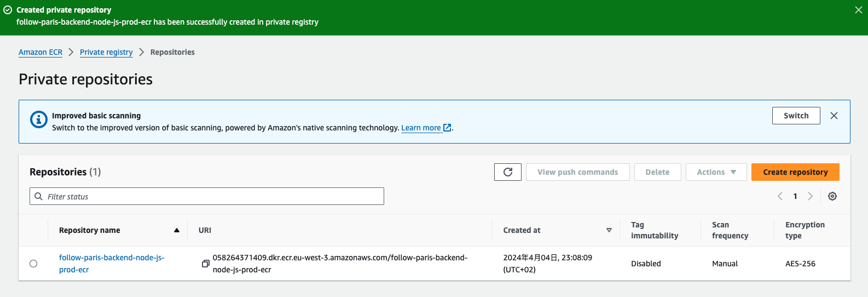Click the search magnifier icon in filter
Screen dimensions: 868x297
click(x=38, y=196)
